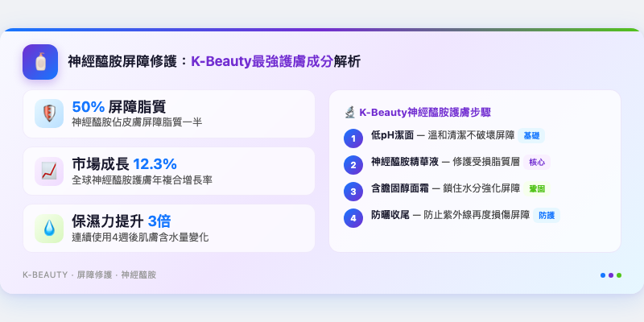The width and height of the screenshot is (644, 322).
Task: Click the 含膽固醇面霜 step label
Action: 399,188
